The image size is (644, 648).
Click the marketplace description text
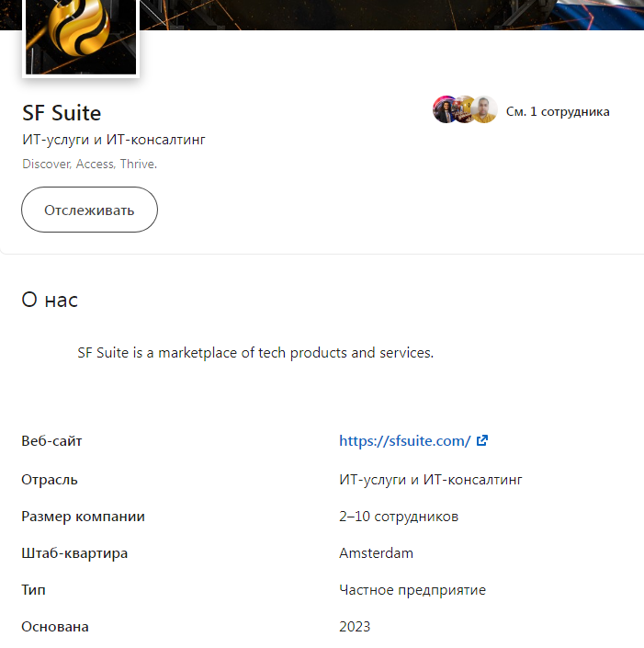point(255,353)
